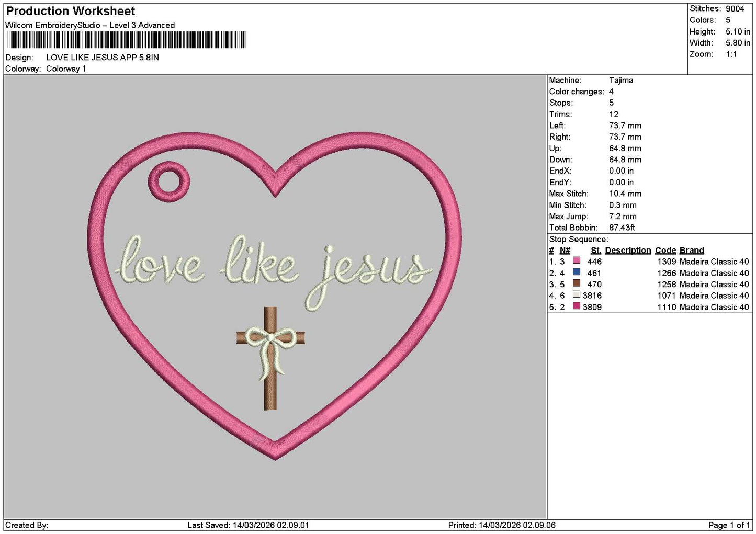
Task: Click the Stitches value '9004'
Action: coord(735,9)
